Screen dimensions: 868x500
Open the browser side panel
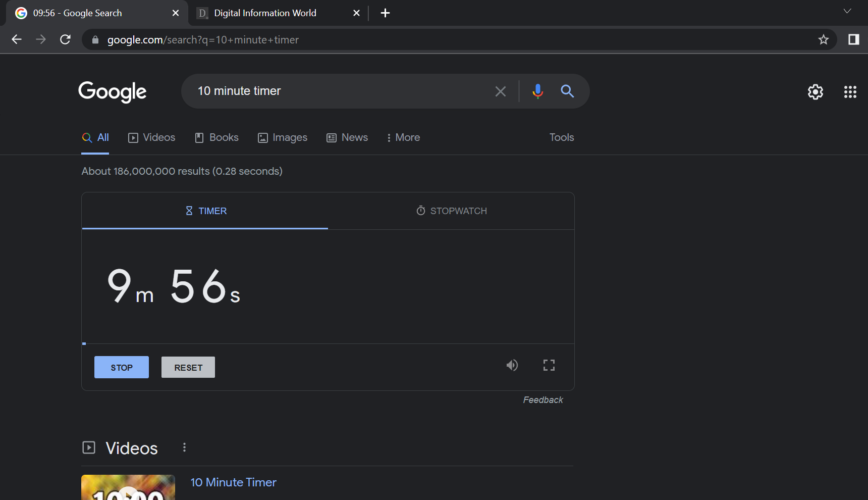[854, 39]
